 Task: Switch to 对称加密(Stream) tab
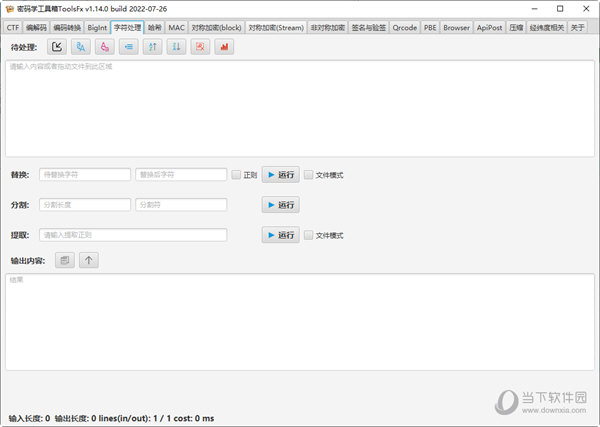click(276, 28)
